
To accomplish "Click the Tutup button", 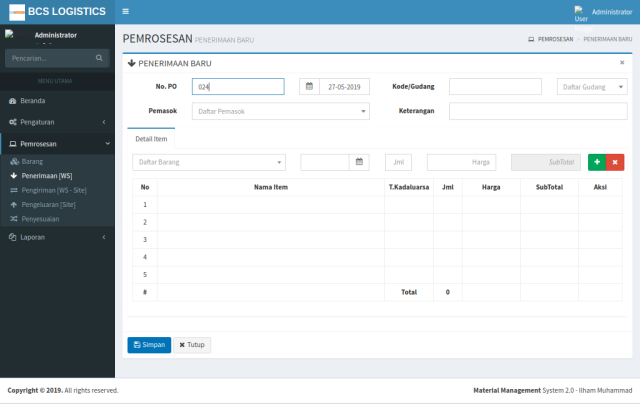I will coord(192,344).
